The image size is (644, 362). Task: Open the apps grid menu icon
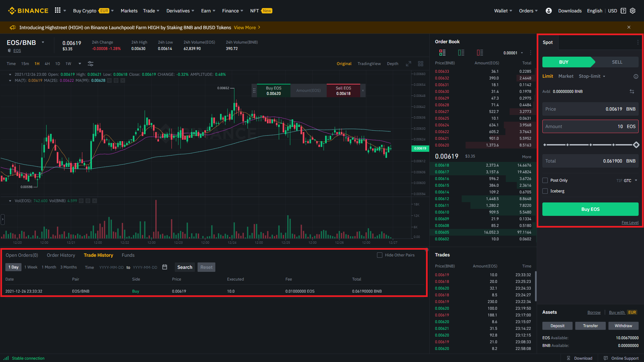click(58, 10)
